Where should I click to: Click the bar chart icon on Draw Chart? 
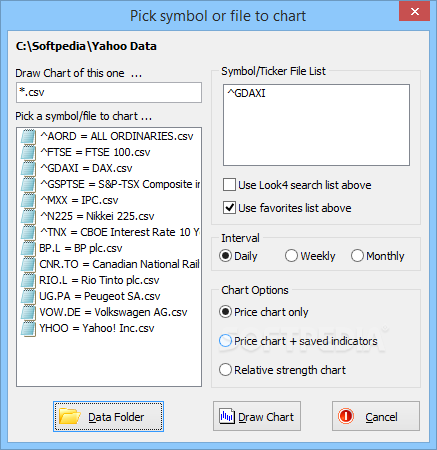pos(227,416)
